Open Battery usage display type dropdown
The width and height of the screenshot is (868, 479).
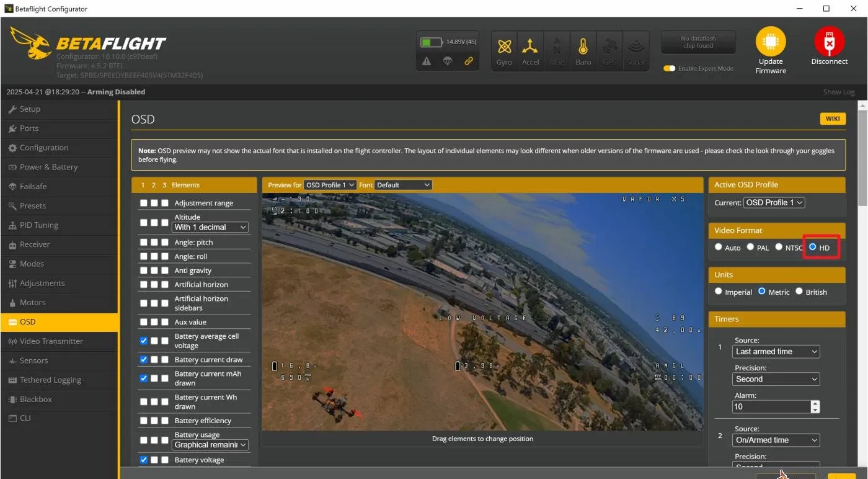[x=210, y=444]
